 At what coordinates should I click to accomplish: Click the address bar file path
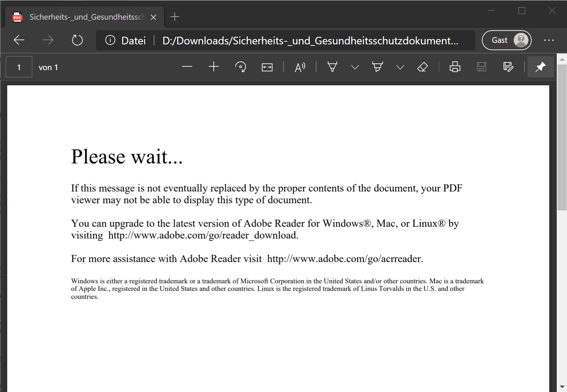(310, 41)
